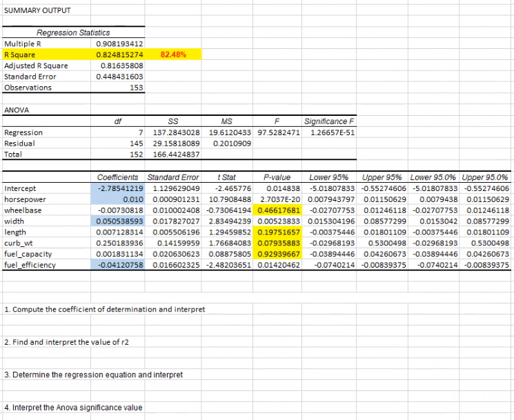
Task: Select the wheelbase row label
Action: (23, 210)
